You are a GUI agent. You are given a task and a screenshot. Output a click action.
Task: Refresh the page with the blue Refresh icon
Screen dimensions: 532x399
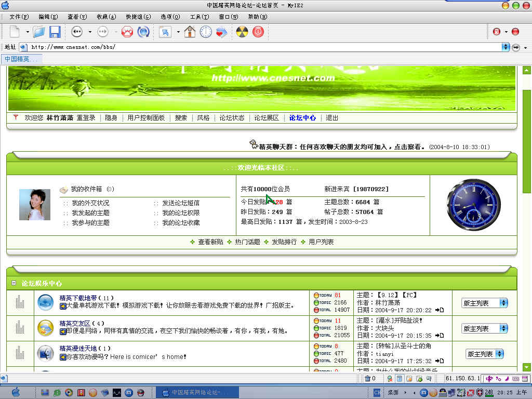coord(143,32)
